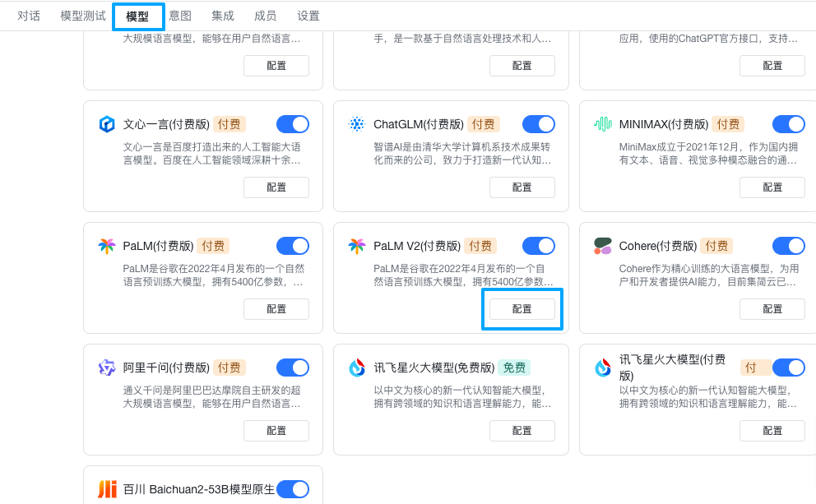Click 配置 in the 自然语言处理技术 card
816x504 pixels.
tap(522, 66)
